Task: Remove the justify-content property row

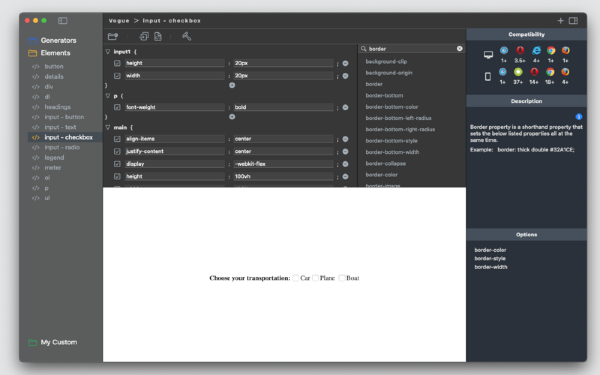Action: (345, 152)
